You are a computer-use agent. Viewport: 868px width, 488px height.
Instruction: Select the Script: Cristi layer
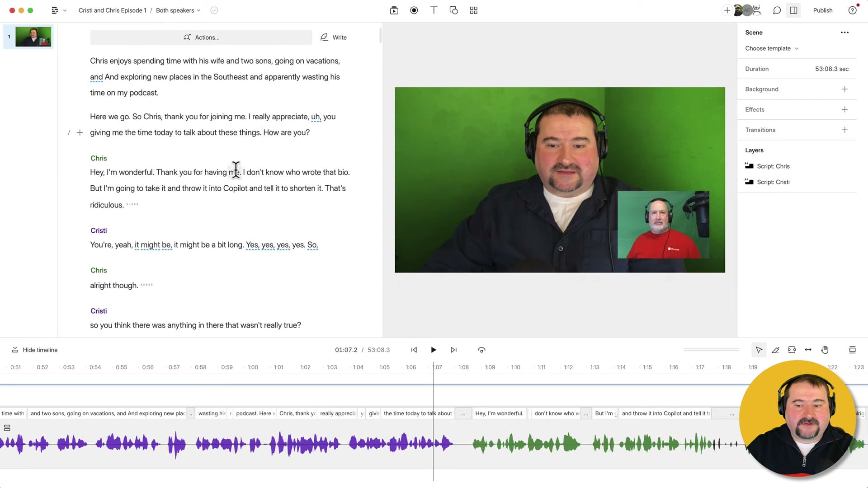pyautogui.click(x=774, y=182)
